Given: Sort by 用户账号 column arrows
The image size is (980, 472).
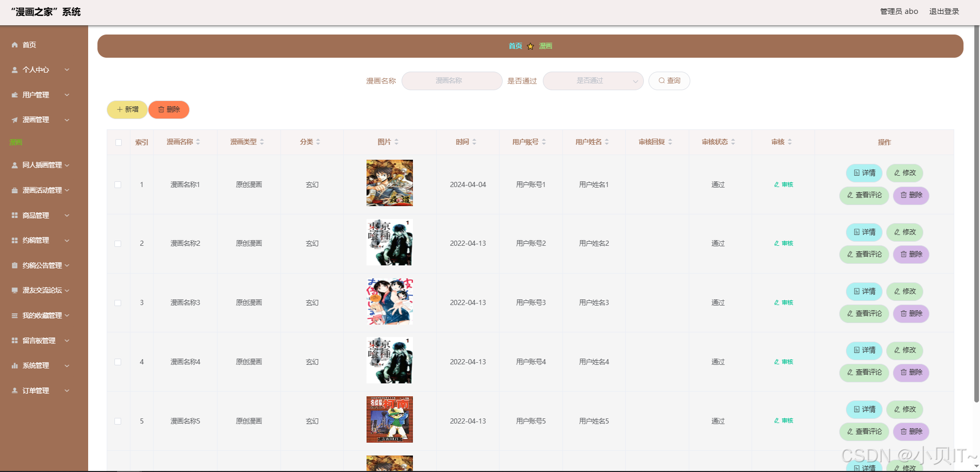Looking at the screenshot, I should (x=544, y=142).
